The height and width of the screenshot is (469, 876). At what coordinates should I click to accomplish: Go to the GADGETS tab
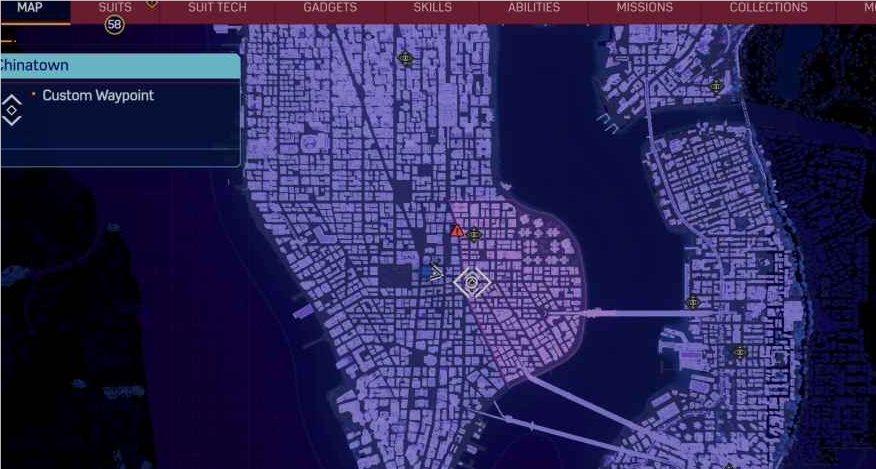click(330, 8)
